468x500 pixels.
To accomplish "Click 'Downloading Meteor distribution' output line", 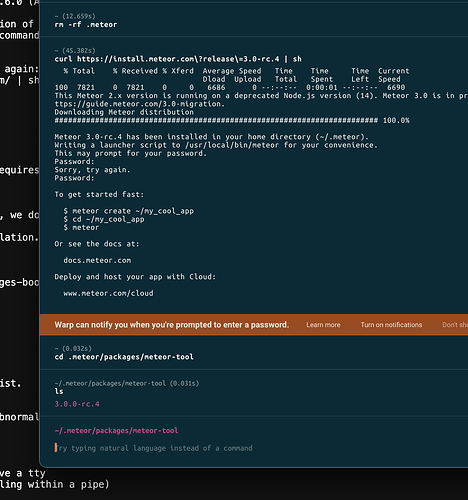I will pos(124,112).
